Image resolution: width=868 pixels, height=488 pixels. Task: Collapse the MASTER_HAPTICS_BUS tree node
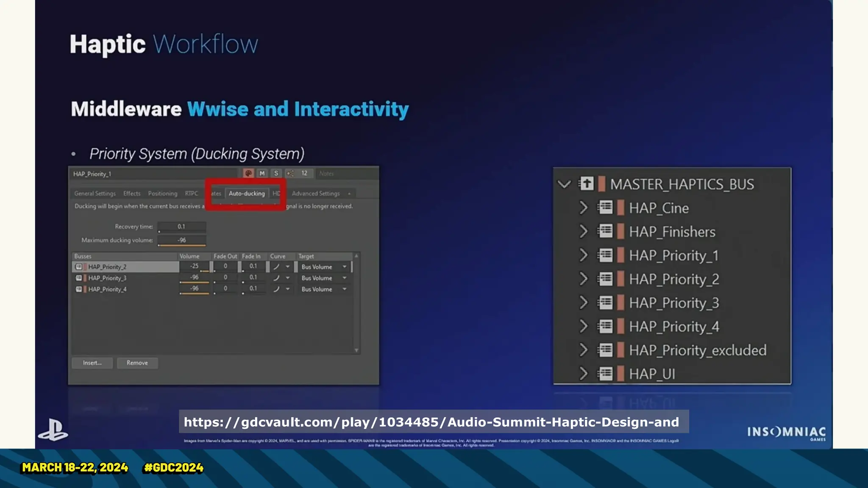[x=564, y=184]
